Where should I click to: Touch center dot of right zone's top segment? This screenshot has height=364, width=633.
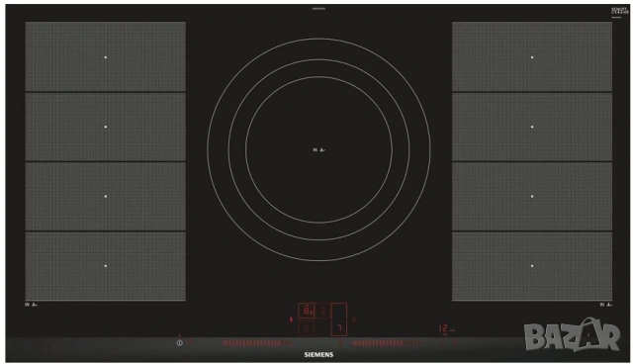pos(532,57)
